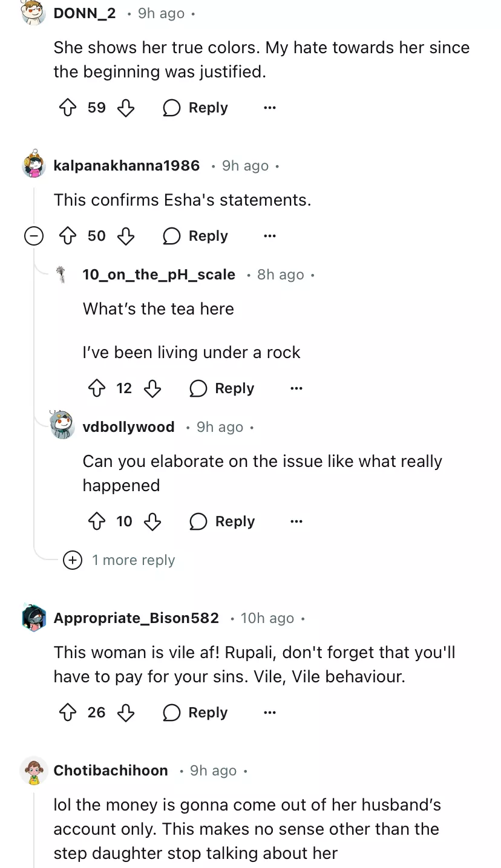Collapse kalpanakhanna1986's comment thread
This screenshot has width=501, height=868.
point(34,236)
